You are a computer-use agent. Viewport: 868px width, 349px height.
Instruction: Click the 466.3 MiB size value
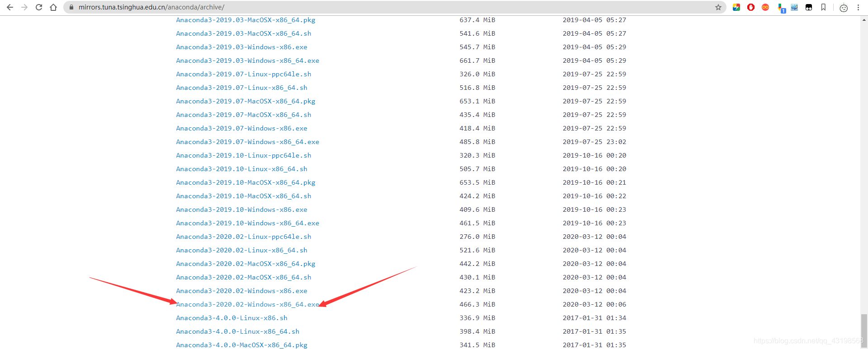477,304
